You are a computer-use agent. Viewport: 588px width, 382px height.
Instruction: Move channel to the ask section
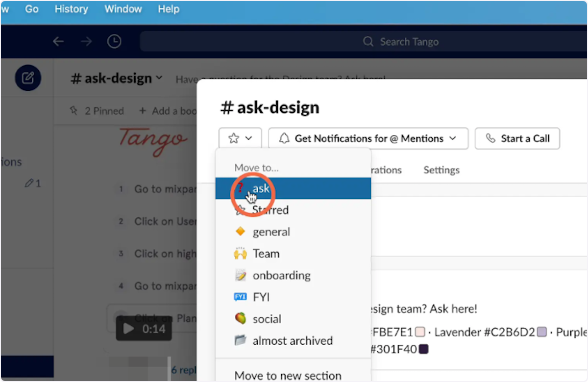point(293,188)
